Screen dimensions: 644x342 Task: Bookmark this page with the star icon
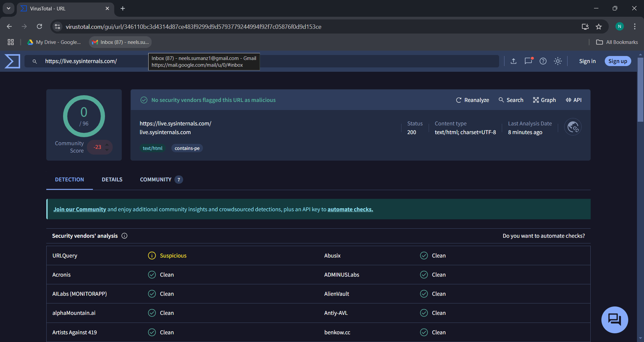tap(599, 26)
